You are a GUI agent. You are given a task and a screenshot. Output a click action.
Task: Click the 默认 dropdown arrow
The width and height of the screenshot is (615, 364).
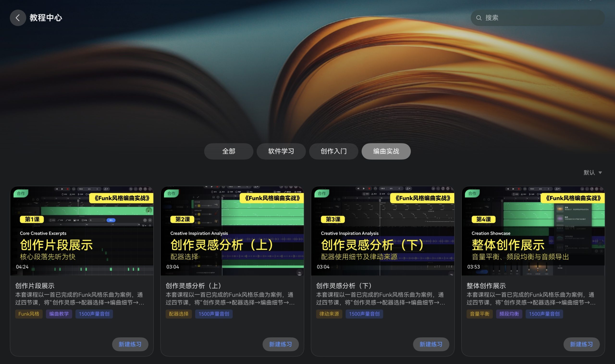pos(600,173)
